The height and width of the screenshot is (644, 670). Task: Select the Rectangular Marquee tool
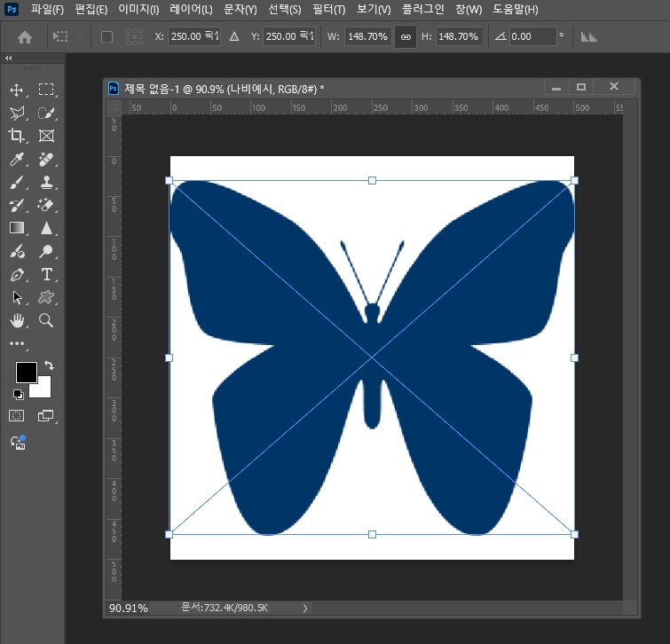[x=46, y=90]
